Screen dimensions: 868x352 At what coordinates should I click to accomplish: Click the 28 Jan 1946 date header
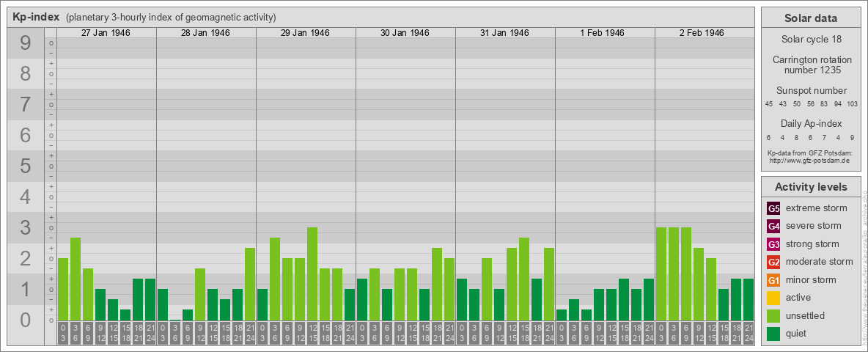(x=205, y=33)
